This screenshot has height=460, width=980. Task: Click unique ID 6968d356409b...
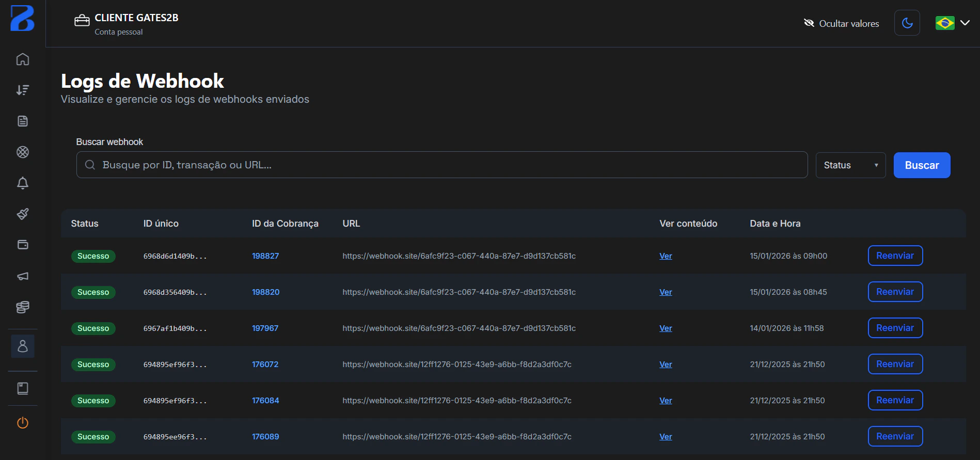[x=175, y=292]
